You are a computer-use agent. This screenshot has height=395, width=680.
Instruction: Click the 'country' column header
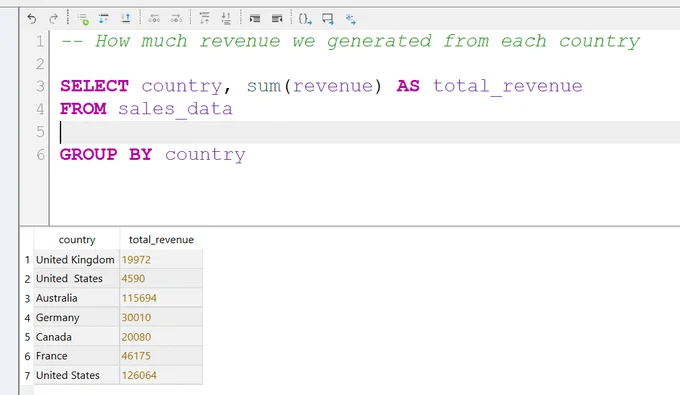pyautogui.click(x=77, y=240)
